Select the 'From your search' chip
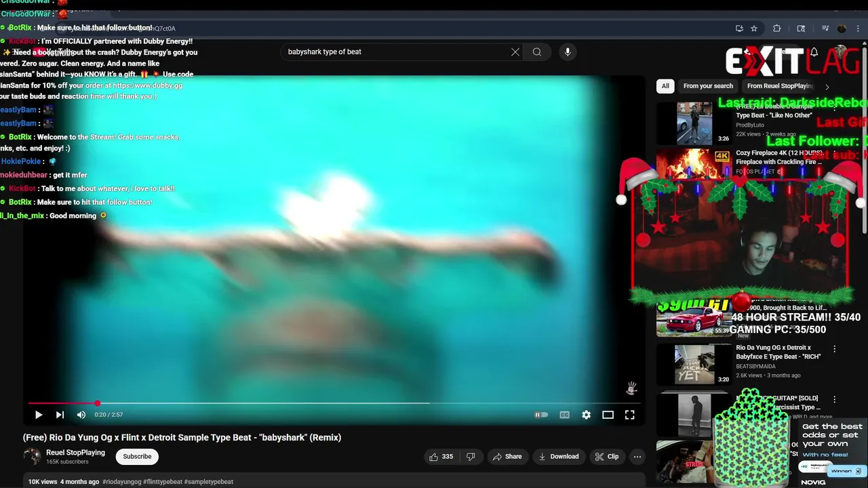The width and height of the screenshot is (868, 488). click(x=708, y=86)
